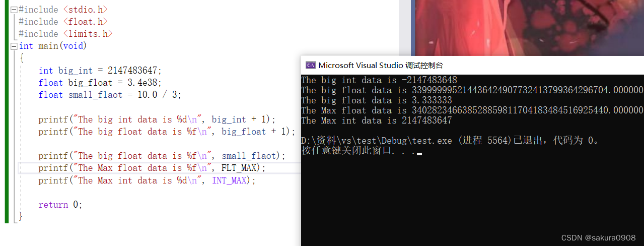The height and width of the screenshot is (246, 644).
Task: Click FLT_MAX in the printf statement
Action: click(239, 168)
